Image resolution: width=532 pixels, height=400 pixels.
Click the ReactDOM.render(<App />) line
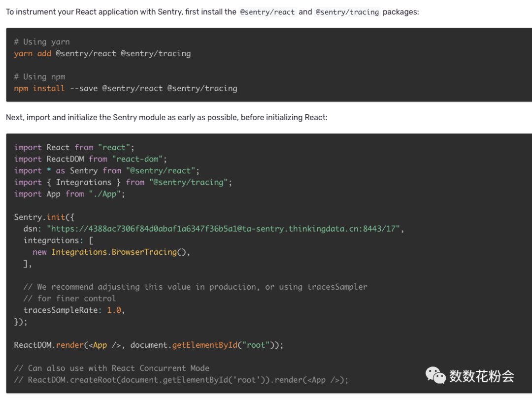[149, 345]
